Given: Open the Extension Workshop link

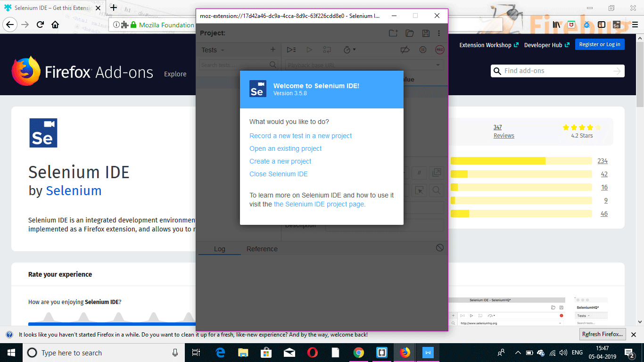Looking at the screenshot, I should coord(489,45).
